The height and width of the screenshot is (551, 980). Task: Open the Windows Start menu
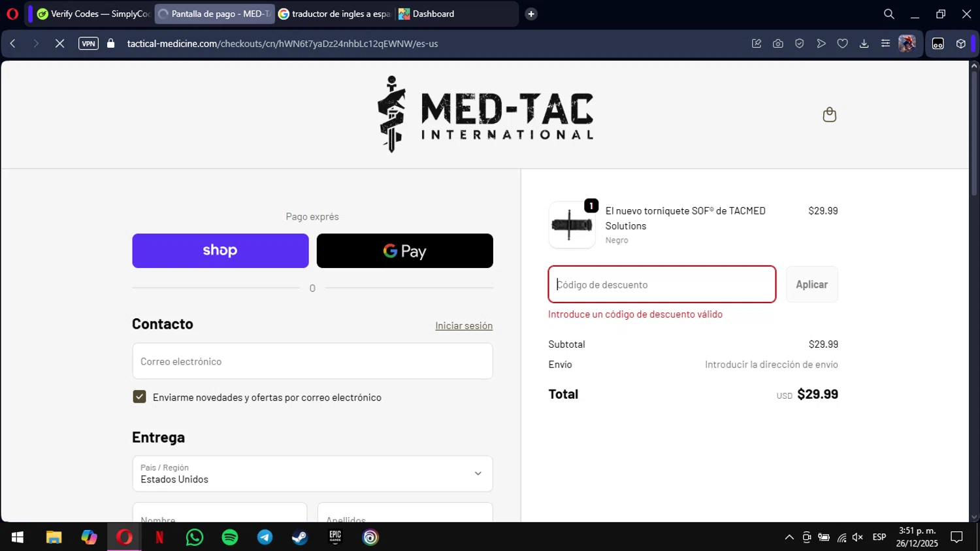pyautogui.click(x=18, y=537)
